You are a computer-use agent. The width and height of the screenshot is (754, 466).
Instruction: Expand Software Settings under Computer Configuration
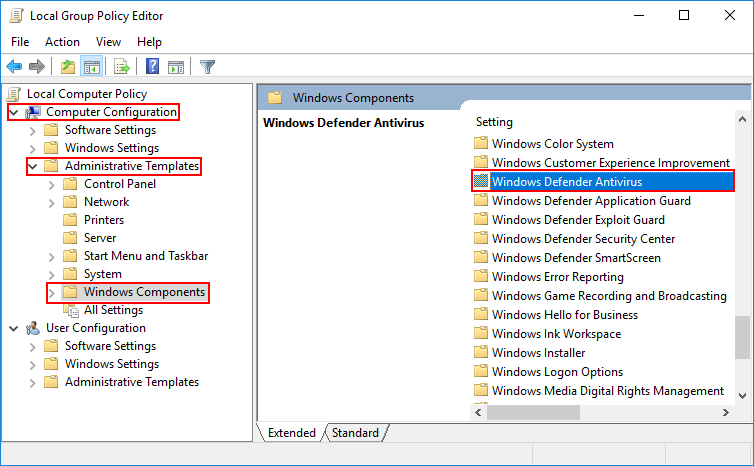32,131
